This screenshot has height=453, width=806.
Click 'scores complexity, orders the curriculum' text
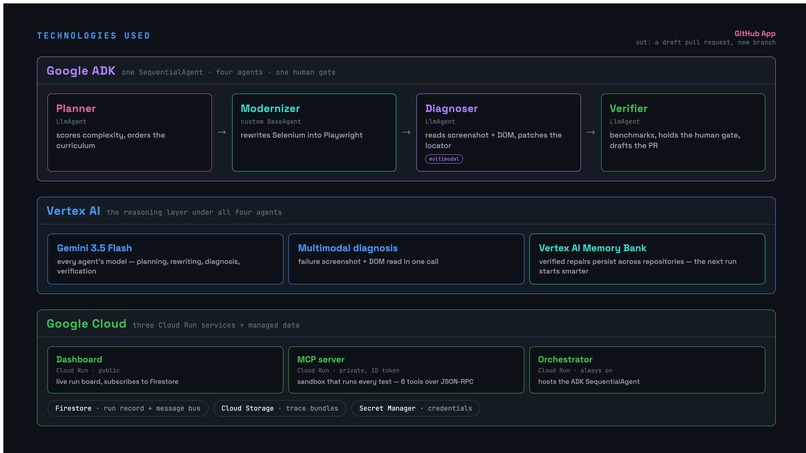111,140
